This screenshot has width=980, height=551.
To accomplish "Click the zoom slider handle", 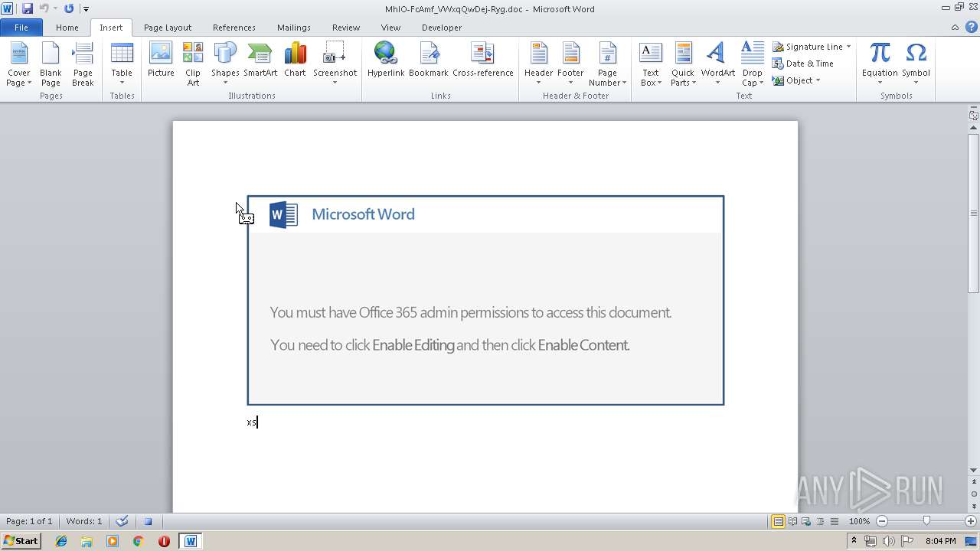I will (x=926, y=521).
